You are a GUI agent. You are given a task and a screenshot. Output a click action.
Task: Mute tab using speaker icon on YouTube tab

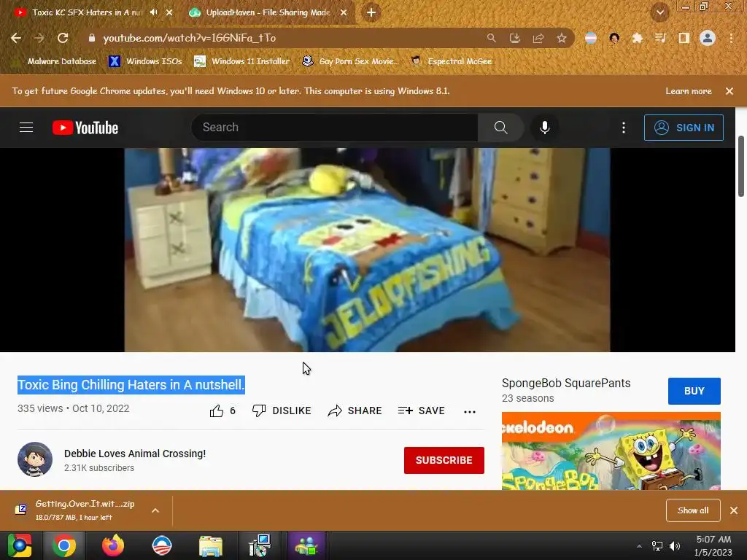click(153, 12)
